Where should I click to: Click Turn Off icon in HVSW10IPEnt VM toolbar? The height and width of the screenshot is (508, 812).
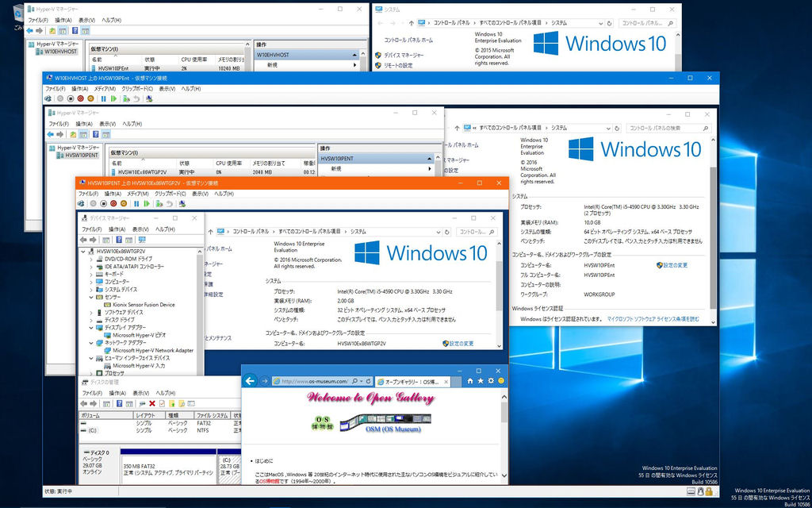71,98
